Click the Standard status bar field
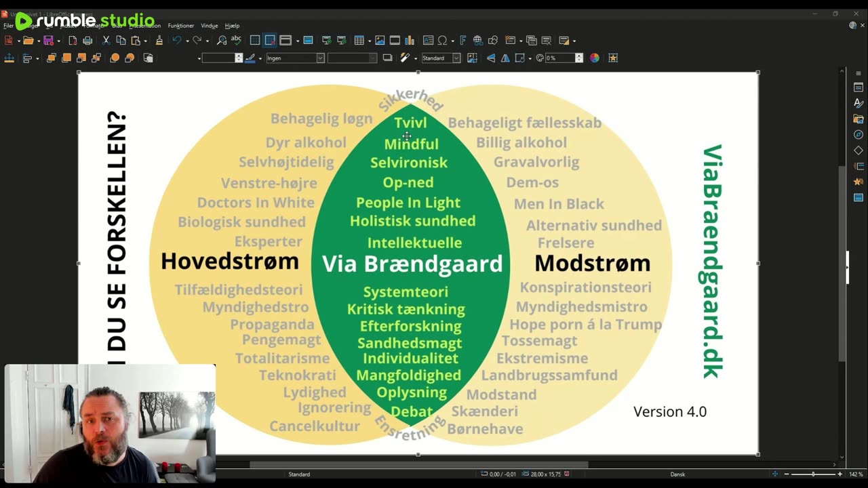This screenshot has height=488, width=868. tap(299, 474)
